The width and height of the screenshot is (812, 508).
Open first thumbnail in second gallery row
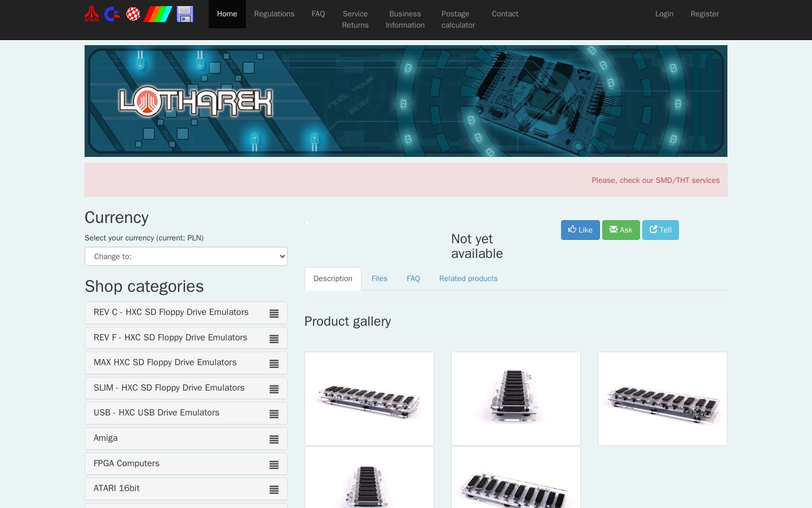click(x=369, y=478)
